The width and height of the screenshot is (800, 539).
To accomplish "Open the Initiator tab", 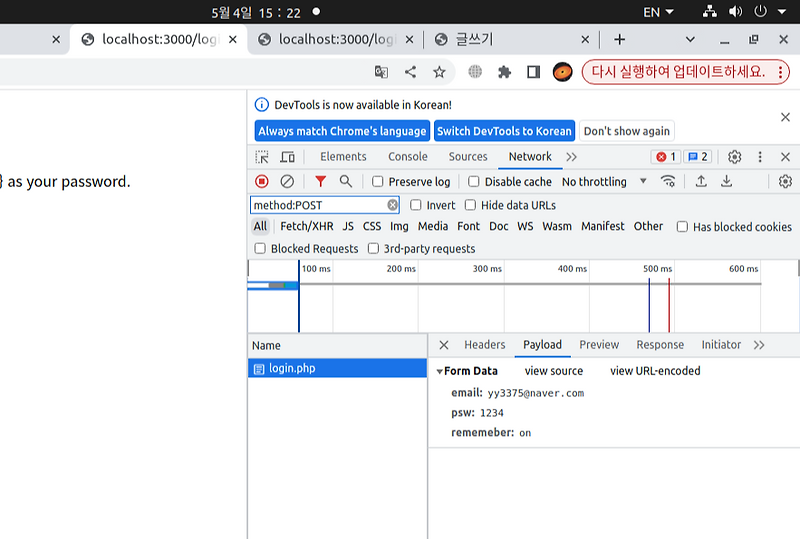I will (721, 345).
